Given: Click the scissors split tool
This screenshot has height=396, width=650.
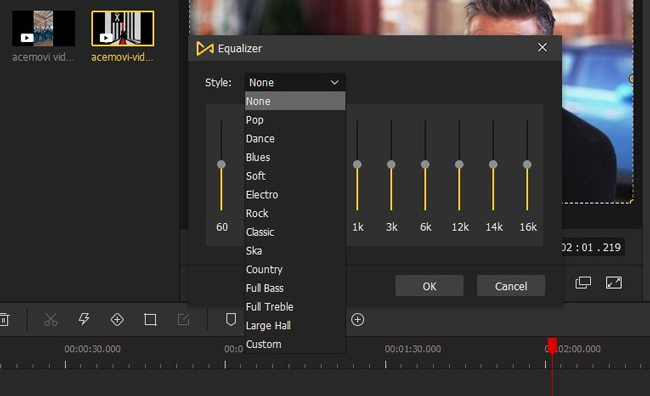Looking at the screenshot, I should coord(51,320).
